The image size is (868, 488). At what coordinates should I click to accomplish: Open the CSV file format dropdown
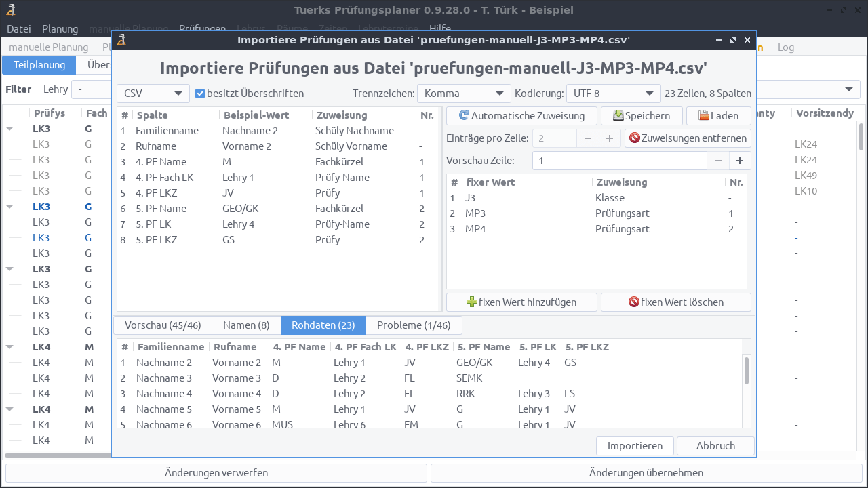click(x=153, y=94)
